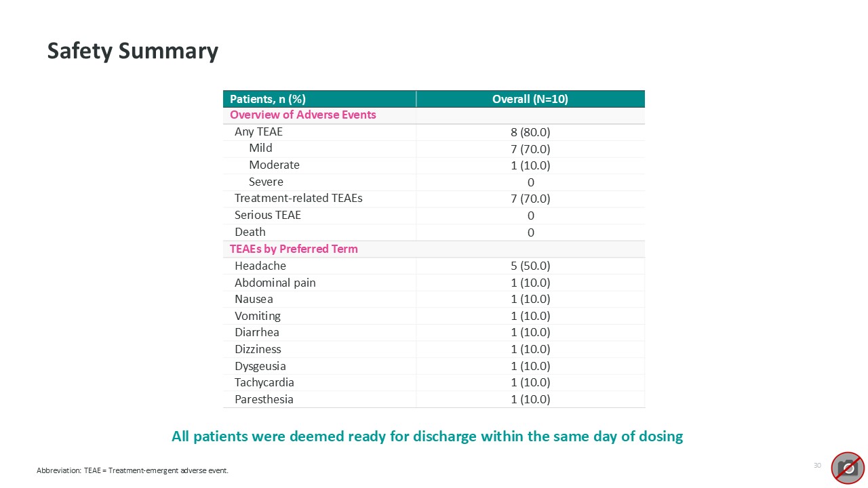The width and height of the screenshot is (868, 488).
Task: Click the 'Severe' row label
Action: coord(266,182)
